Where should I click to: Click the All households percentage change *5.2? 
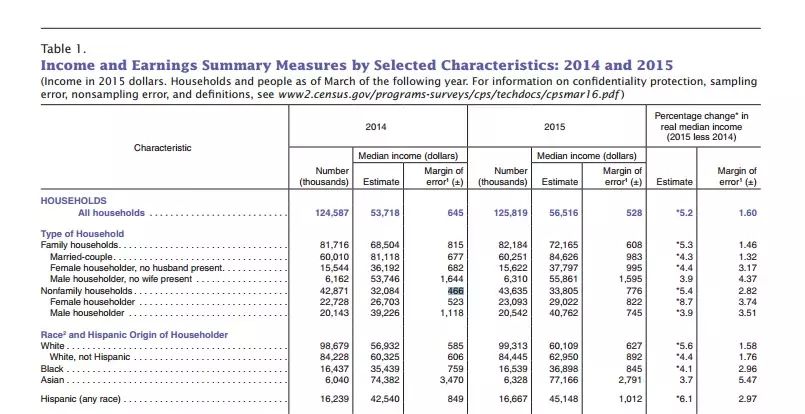click(x=684, y=213)
